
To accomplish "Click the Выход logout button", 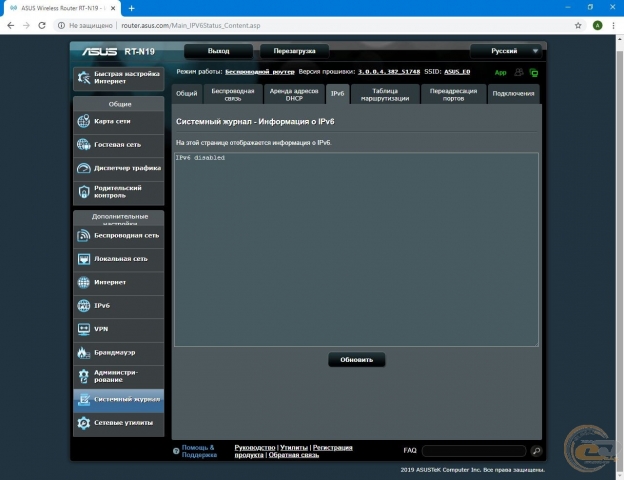I will click(x=218, y=51).
